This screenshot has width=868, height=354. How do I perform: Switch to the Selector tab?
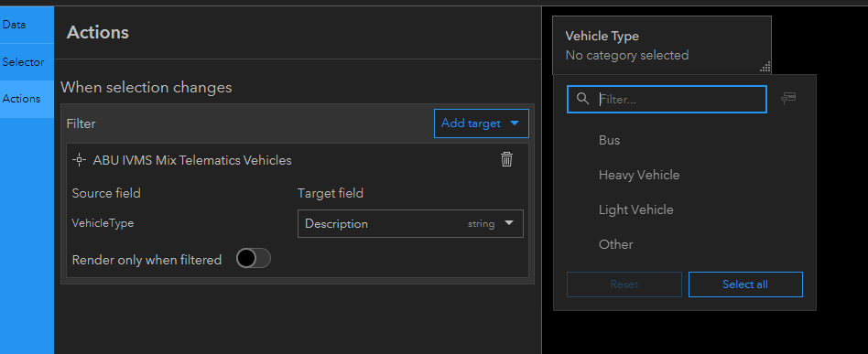[x=27, y=62]
